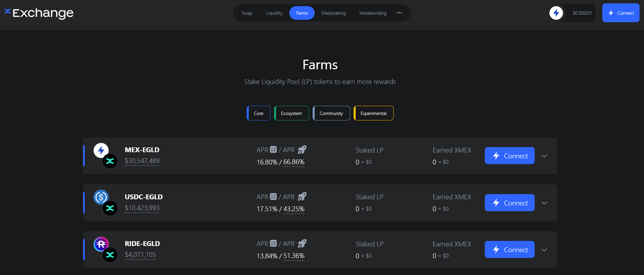Click the RIDE-EGLD farm name
Screen dimensions: 644x275
142,244
